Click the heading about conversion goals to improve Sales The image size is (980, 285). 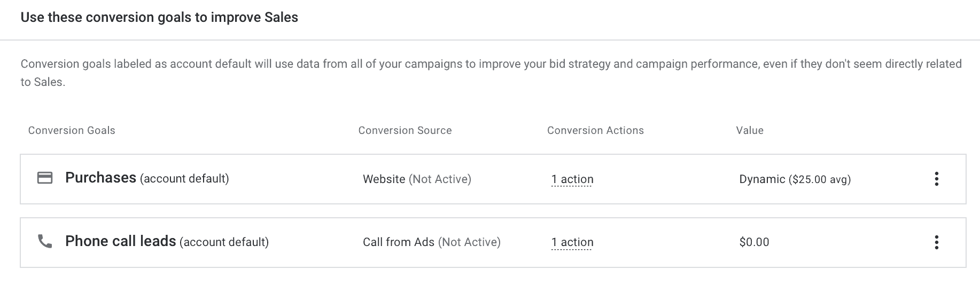click(x=159, y=18)
